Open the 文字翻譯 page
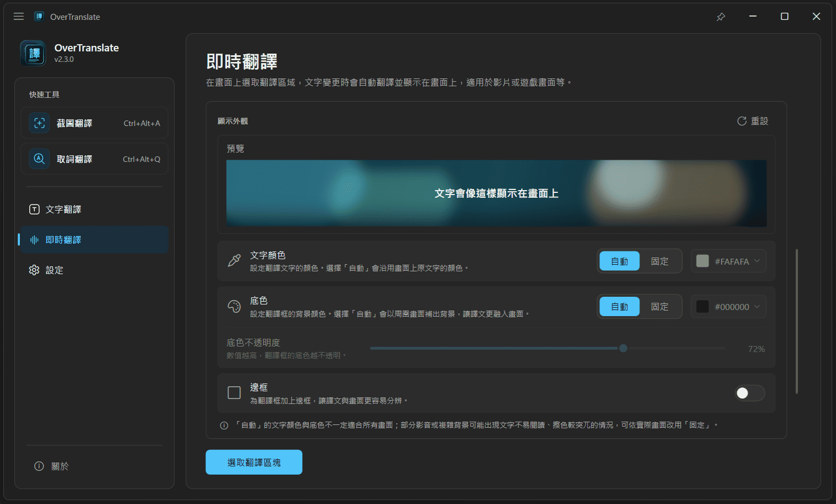This screenshot has height=504, width=836. click(94, 209)
